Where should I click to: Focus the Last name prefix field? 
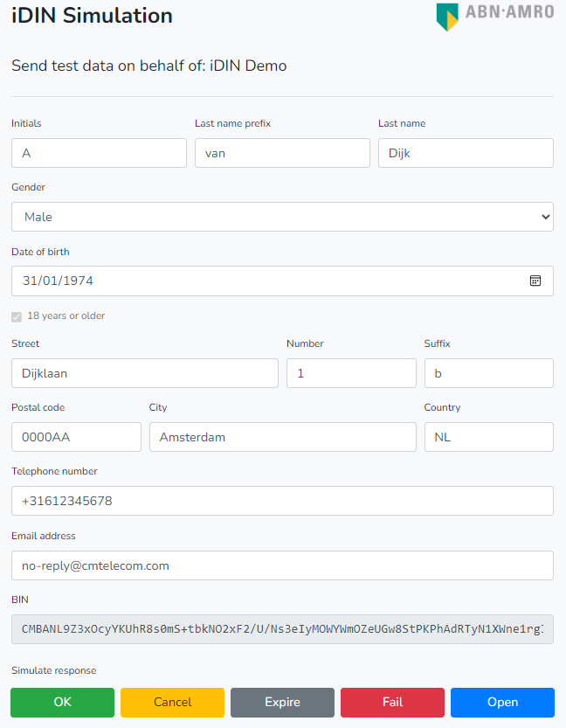[282, 153]
